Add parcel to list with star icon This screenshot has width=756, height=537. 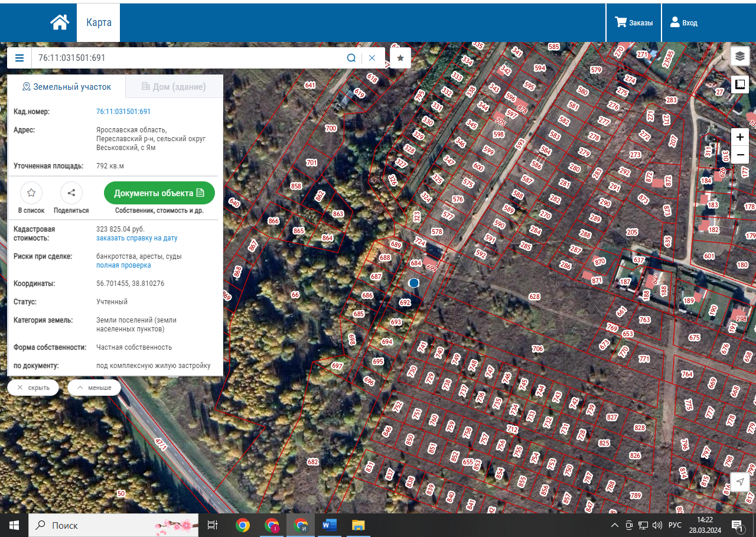pyautogui.click(x=31, y=193)
